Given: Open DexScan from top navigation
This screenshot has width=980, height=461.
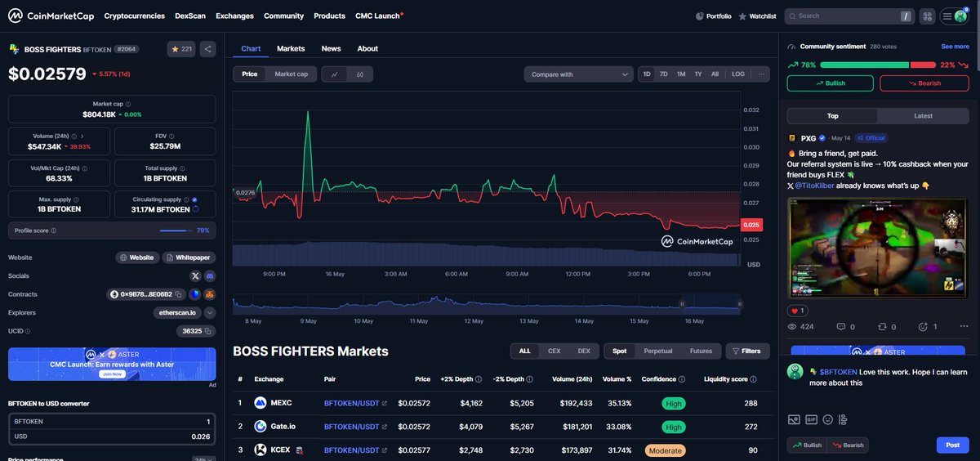Looking at the screenshot, I should point(190,16).
